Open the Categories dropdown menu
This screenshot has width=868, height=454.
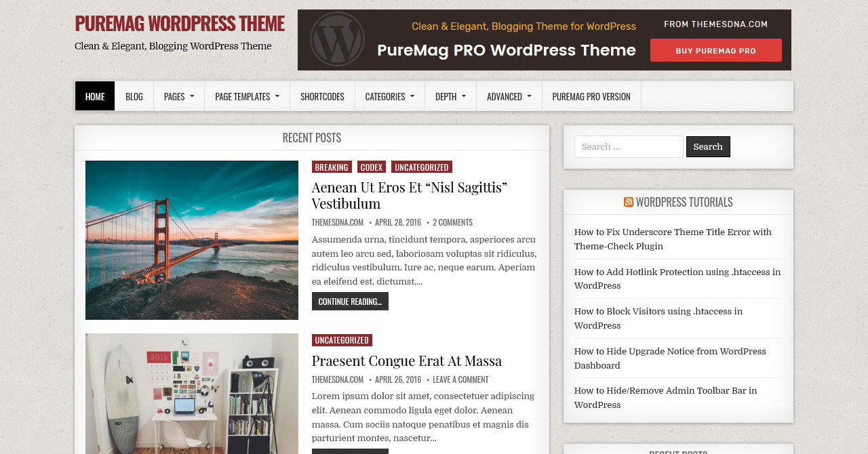(x=390, y=96)
